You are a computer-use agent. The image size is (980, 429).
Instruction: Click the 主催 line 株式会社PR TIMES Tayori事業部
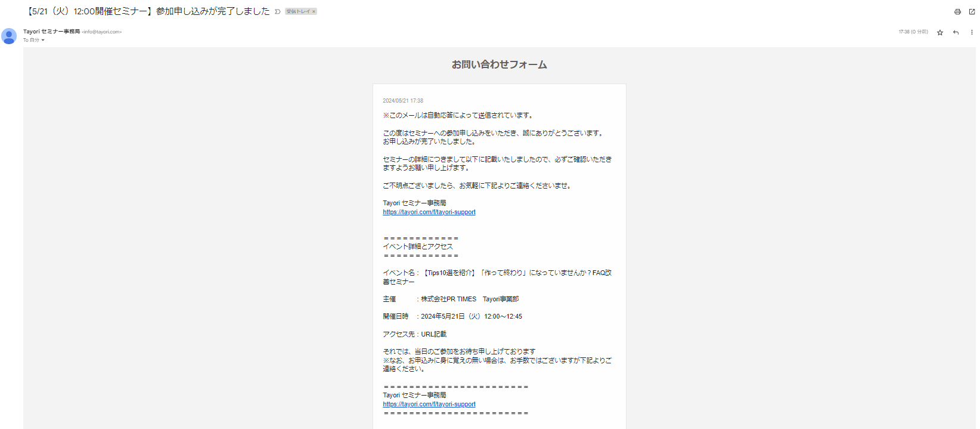pos(451,299)
